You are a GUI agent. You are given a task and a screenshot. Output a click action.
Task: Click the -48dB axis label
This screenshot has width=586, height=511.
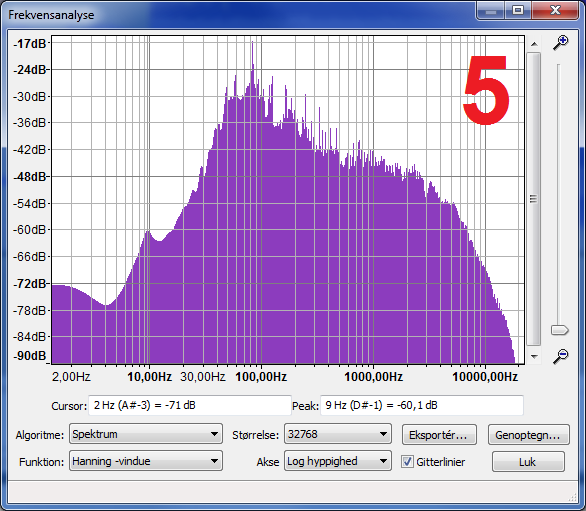30,176
